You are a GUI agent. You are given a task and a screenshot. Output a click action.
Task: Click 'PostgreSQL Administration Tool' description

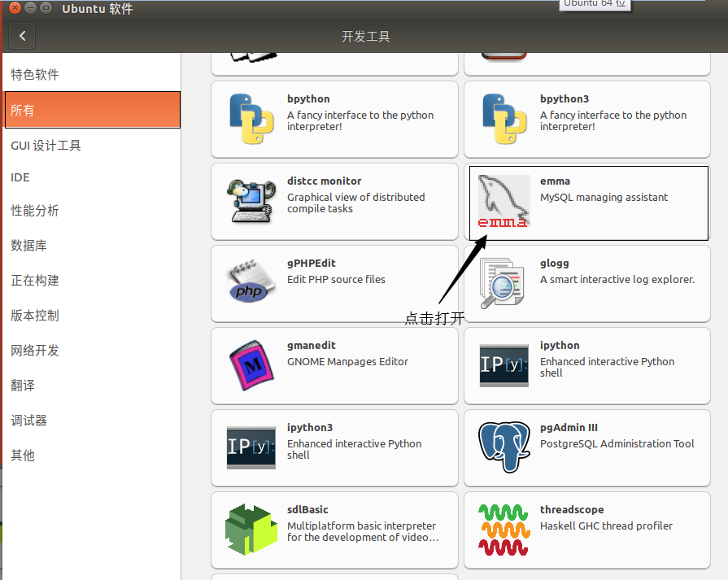pos(617,444)
